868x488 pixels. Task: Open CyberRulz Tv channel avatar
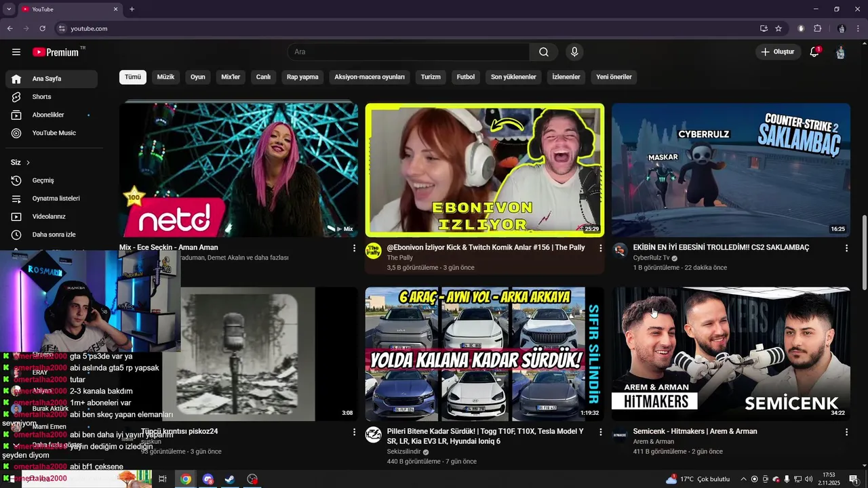620,251
